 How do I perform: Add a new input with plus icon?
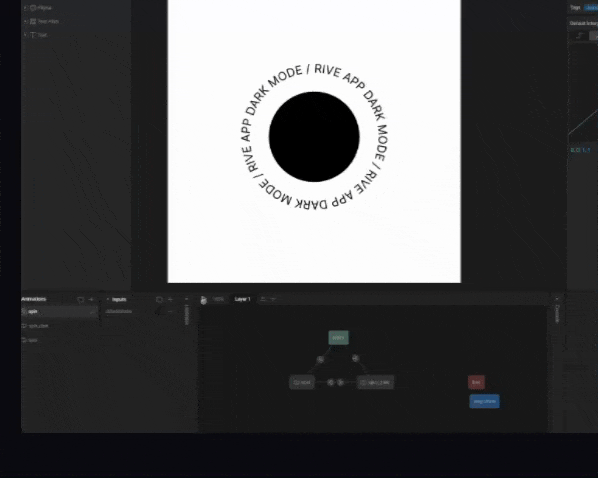170,299
